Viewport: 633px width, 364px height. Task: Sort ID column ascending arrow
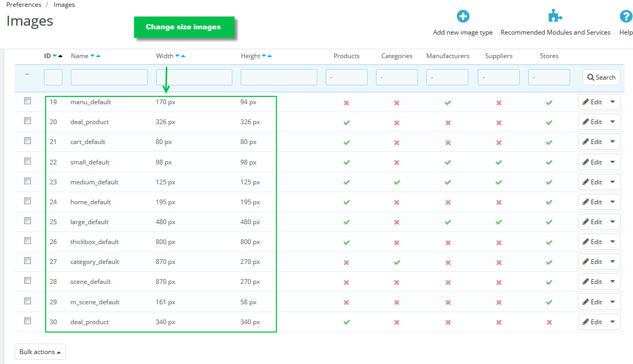(x=60, y=56)
